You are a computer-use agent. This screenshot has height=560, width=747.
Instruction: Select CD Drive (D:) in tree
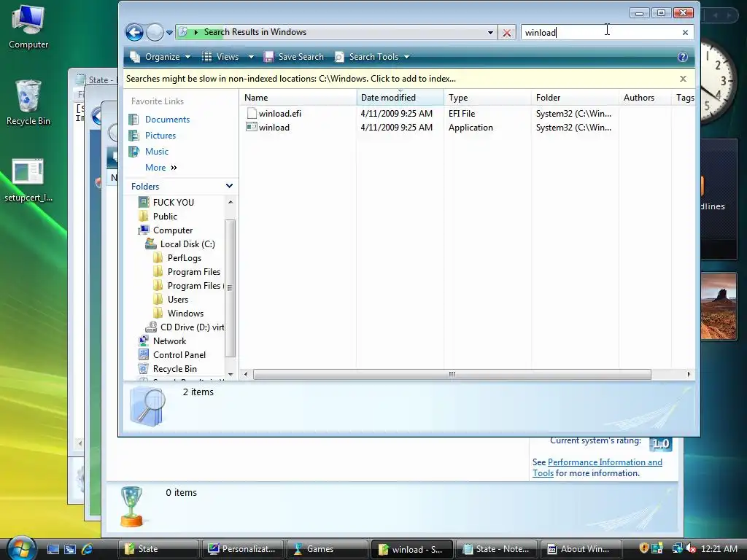(192, 327)
